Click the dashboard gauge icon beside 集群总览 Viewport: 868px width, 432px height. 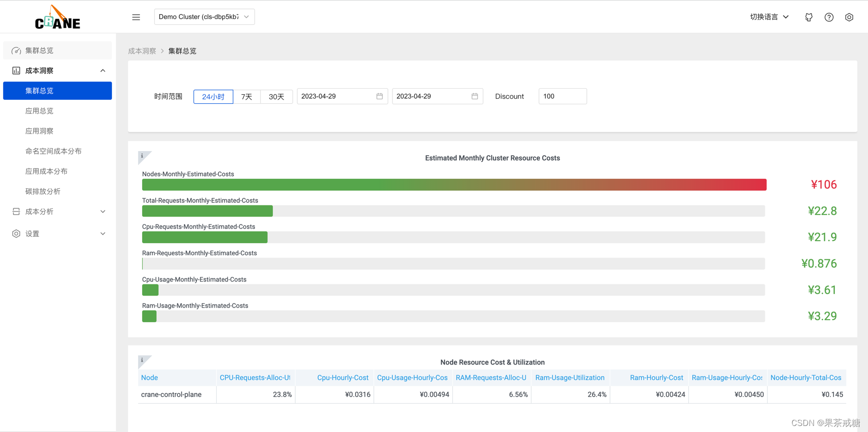pos(16,50)
